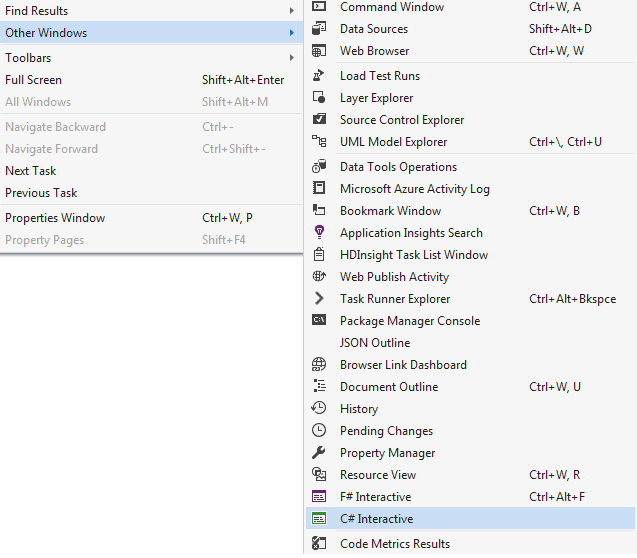This screenshot has width=637, height=558.
Task: Click the C# Interactive window icon
Action: coord(319,518)
